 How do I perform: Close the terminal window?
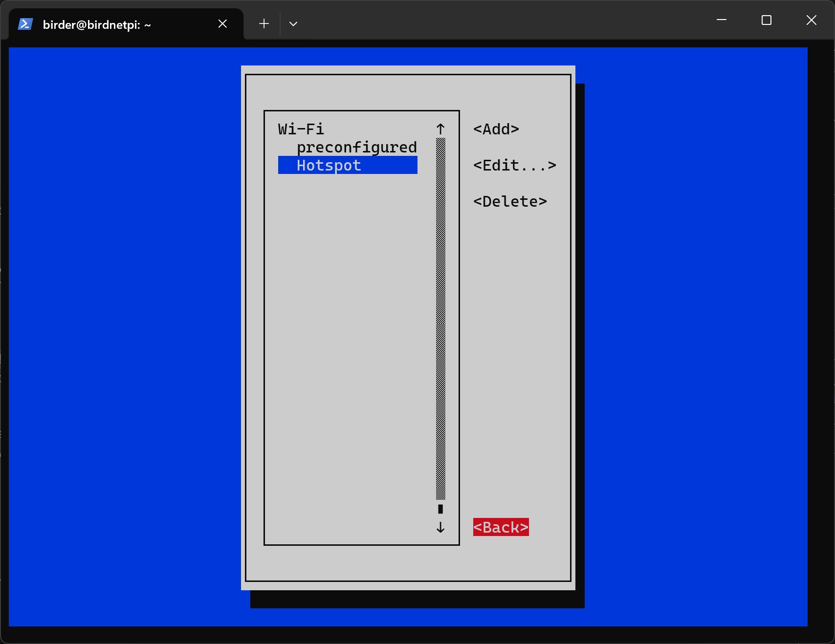[x=811, y=20]
